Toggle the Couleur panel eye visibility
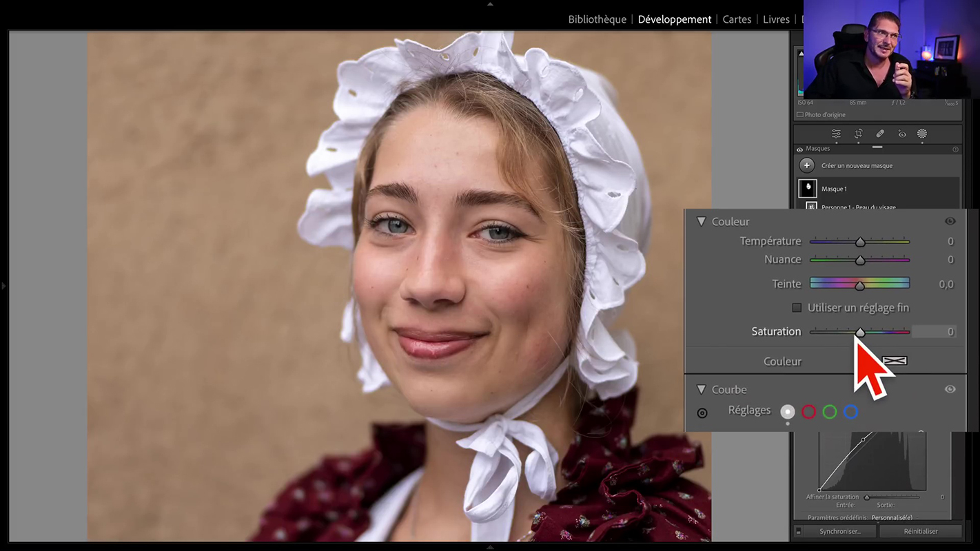Viewport: 980px width, 551px height. point(950,221)
